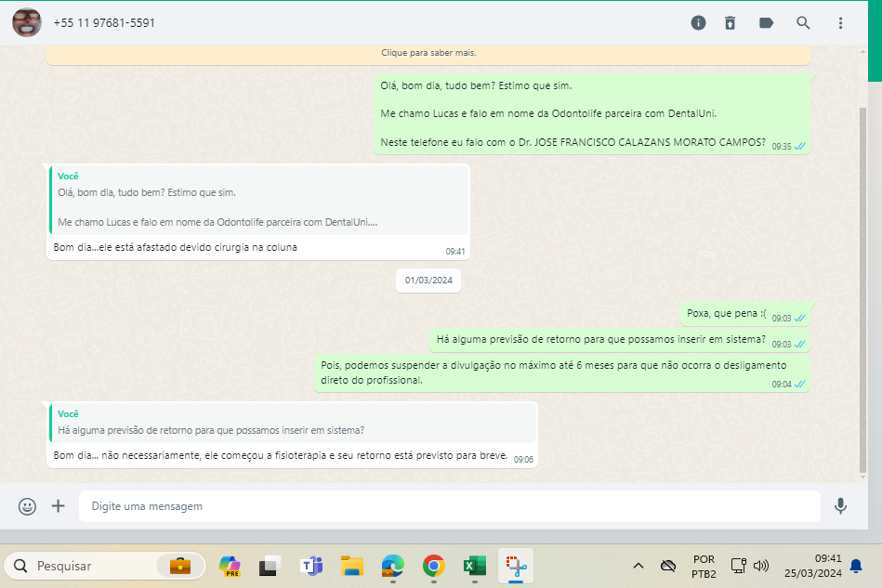Click the Windows taskbar Pesquisar search box
The image size is (882, 588).
point(105,566)
